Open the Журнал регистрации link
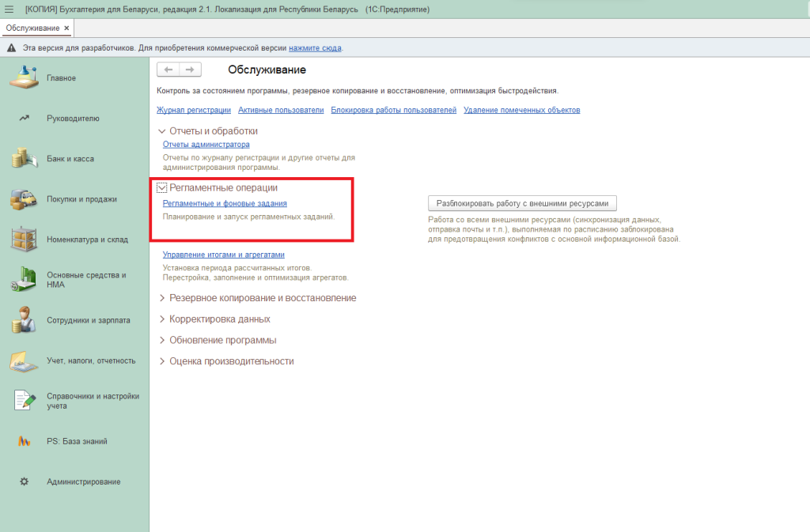Screen dimensions: 810x532 coord(194,110)
